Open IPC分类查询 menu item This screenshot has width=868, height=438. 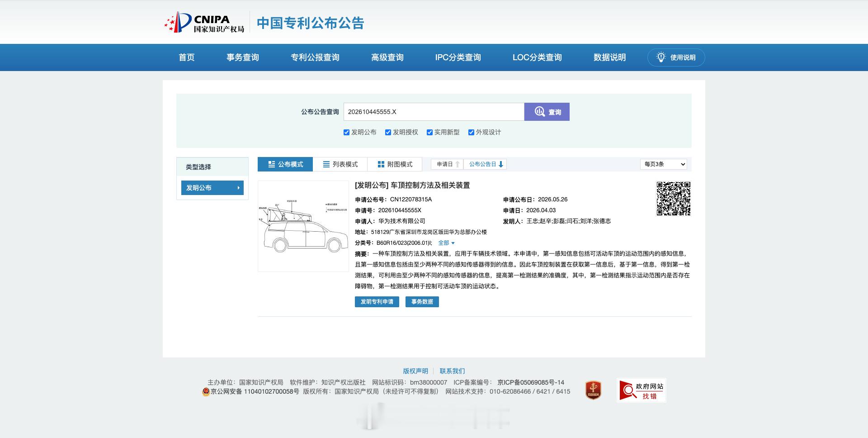458,57
